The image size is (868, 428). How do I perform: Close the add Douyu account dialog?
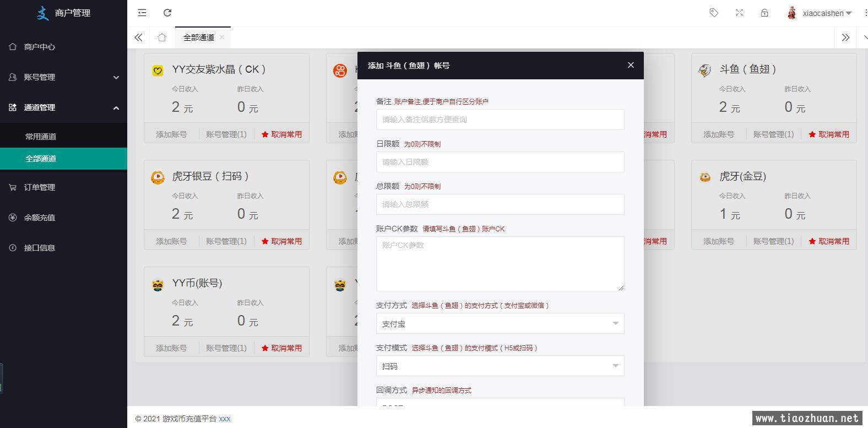[631, 65]
